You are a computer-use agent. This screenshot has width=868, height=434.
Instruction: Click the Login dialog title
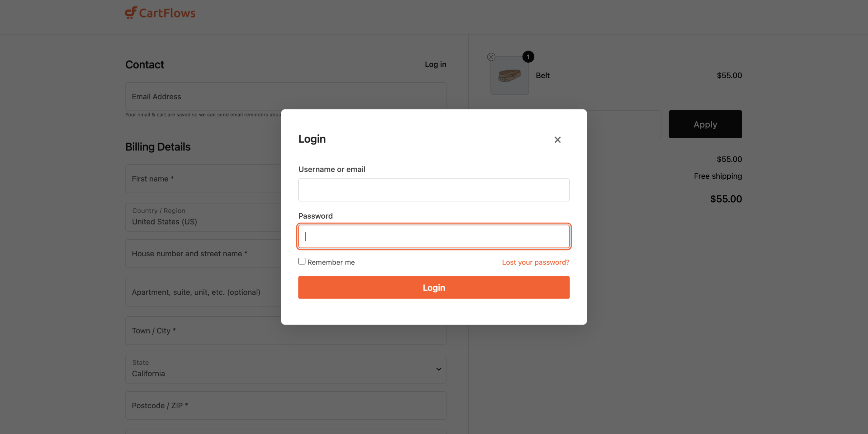click(x=312, y=139)
